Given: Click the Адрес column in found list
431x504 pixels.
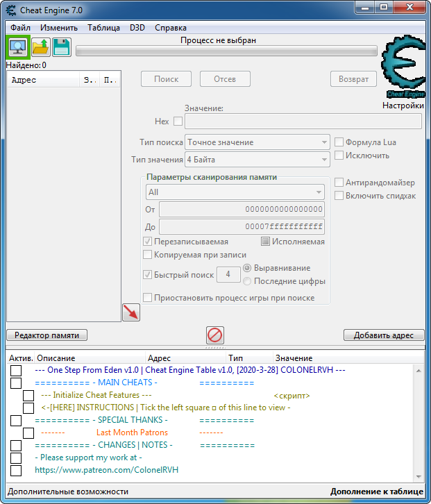Looking at the screenshot, I should pyautogui.click(x=44, y=80).
